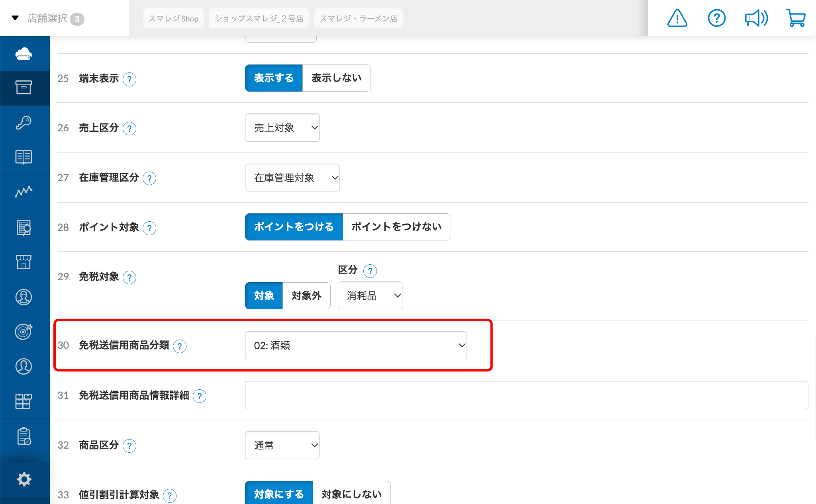Focus the 免税送信用商品情報詳細 text field
This screenshot has width=816, height=504.
(526, 395)
